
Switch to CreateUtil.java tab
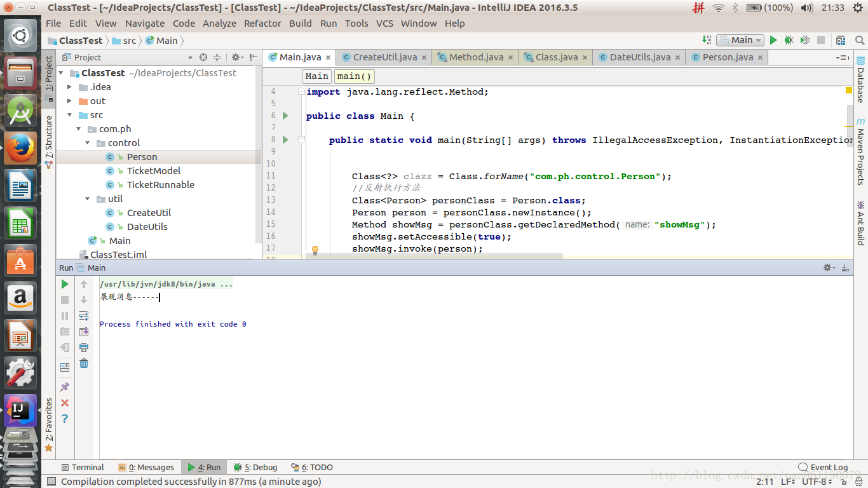[x=384, y=57]
